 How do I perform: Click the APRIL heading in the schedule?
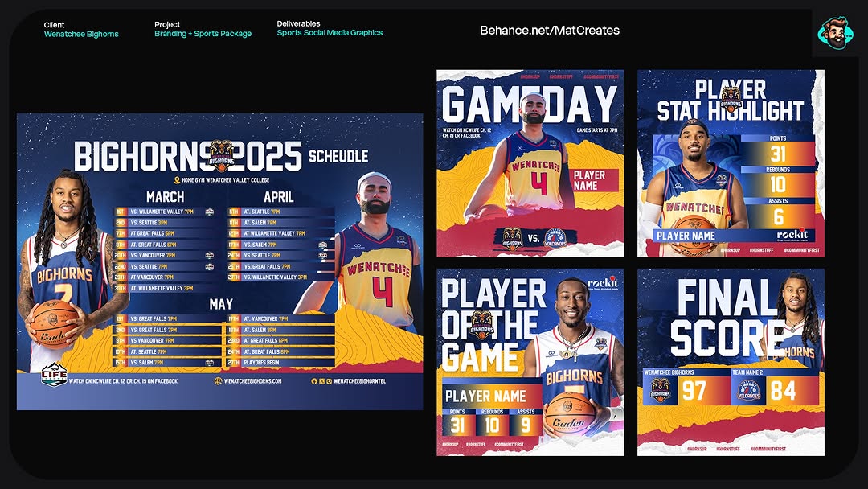tap(278, 197)
